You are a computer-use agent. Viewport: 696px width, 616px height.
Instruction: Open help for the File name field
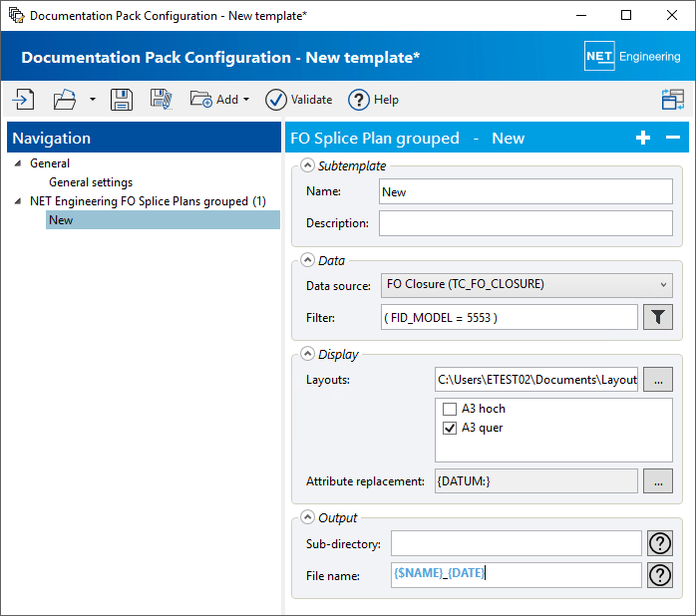658,575
